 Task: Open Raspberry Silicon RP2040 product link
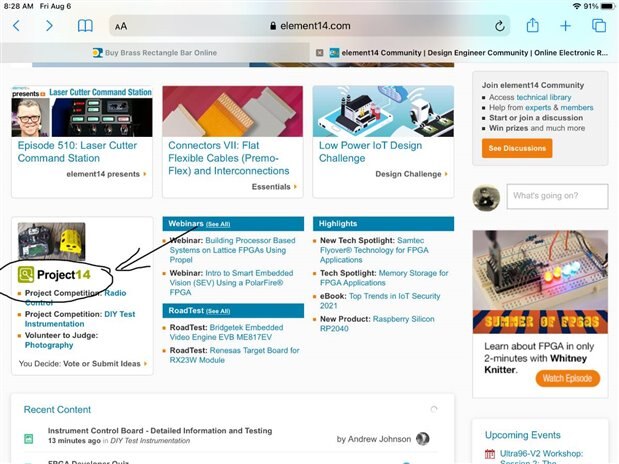[x=377, y=324]
